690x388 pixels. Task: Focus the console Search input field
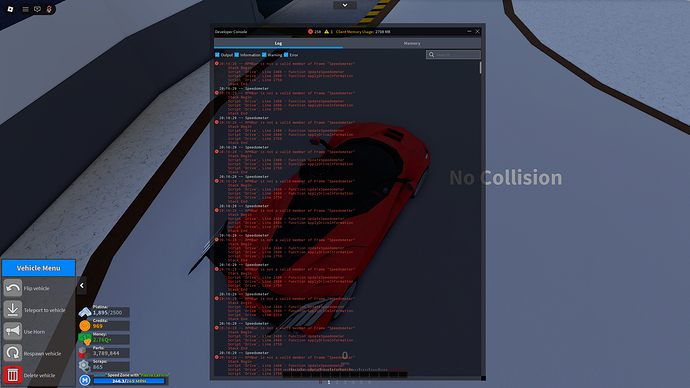pos(453,55)
